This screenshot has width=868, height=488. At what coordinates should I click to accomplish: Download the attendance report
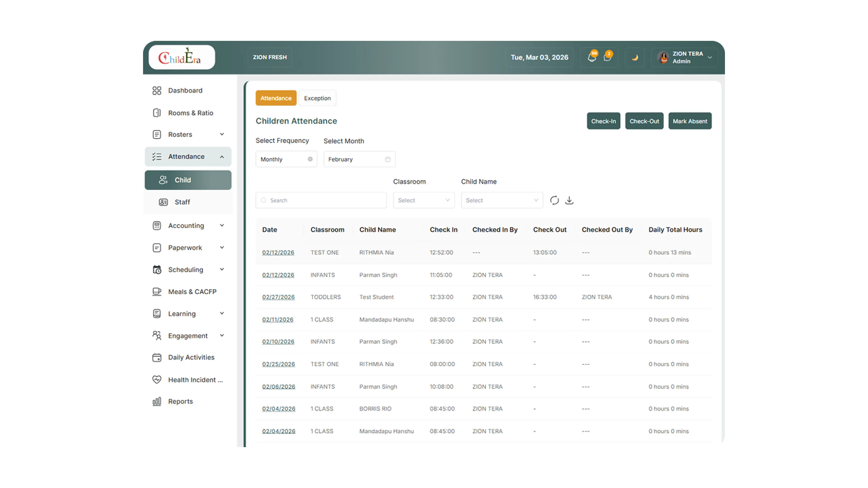coord(569,200)
